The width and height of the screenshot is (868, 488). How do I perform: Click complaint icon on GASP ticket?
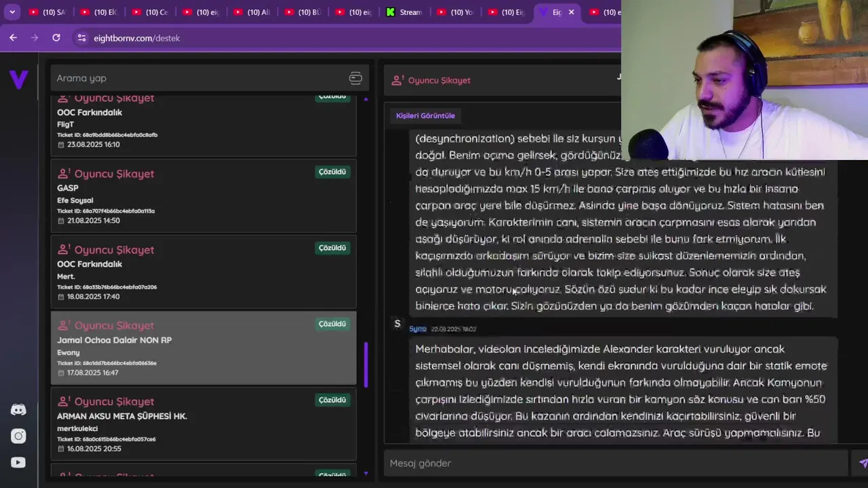[64, 174]
